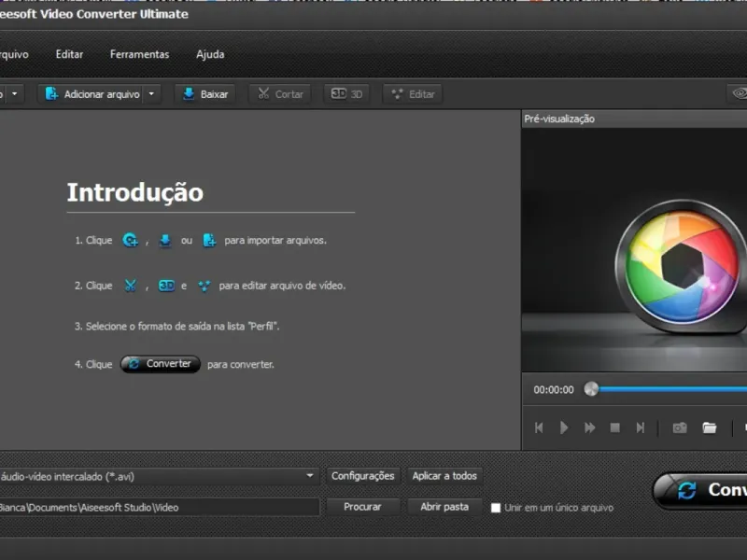Click Aplicar a todos button
The width and height of the screenshot is (747, 560).
[444, 476]
